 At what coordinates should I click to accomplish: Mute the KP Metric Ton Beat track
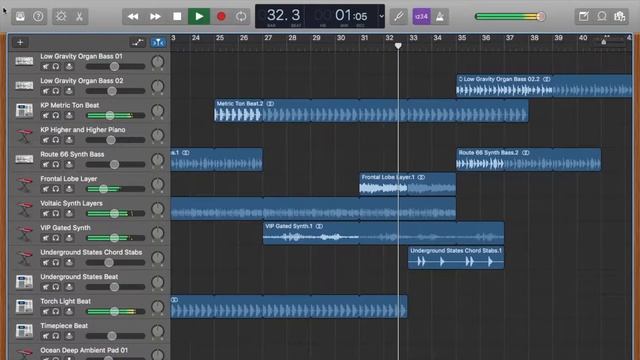45,116
